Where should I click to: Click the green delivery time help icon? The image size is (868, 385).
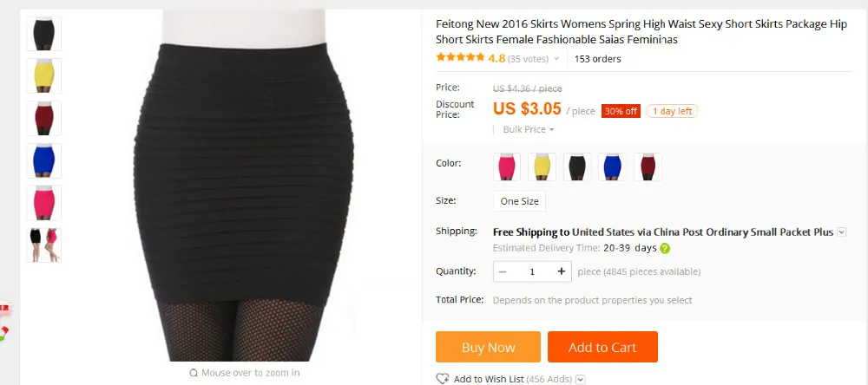665,248
